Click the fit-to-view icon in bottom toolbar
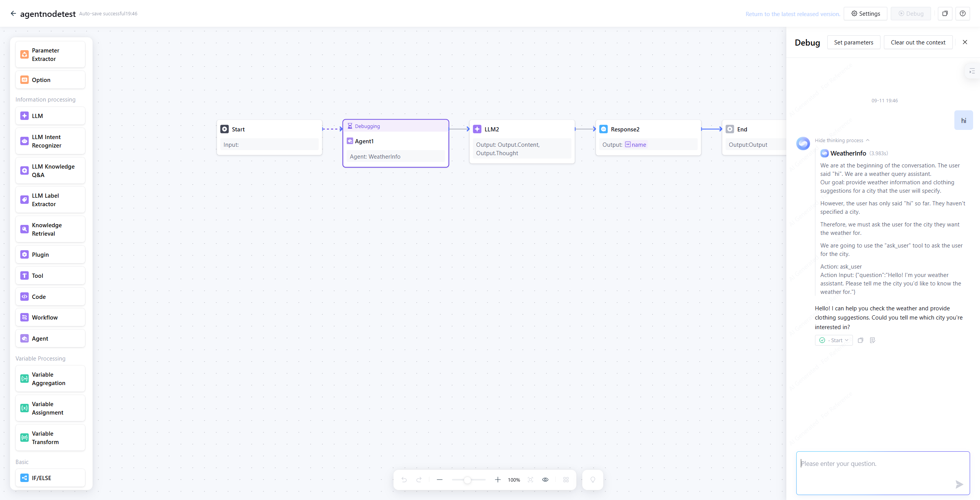The image size is (980, 500). pyautogui.click(x=530, y=480)
